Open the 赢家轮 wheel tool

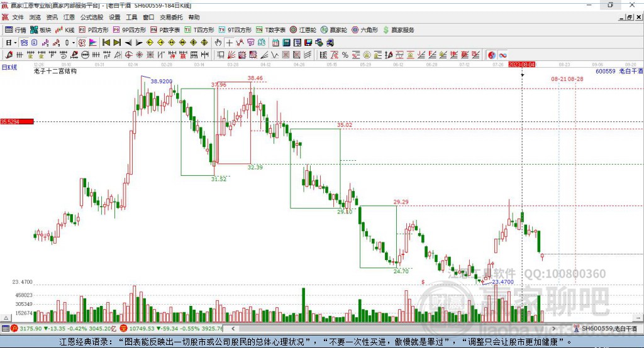pyautogui.click(x=334, y=30)
